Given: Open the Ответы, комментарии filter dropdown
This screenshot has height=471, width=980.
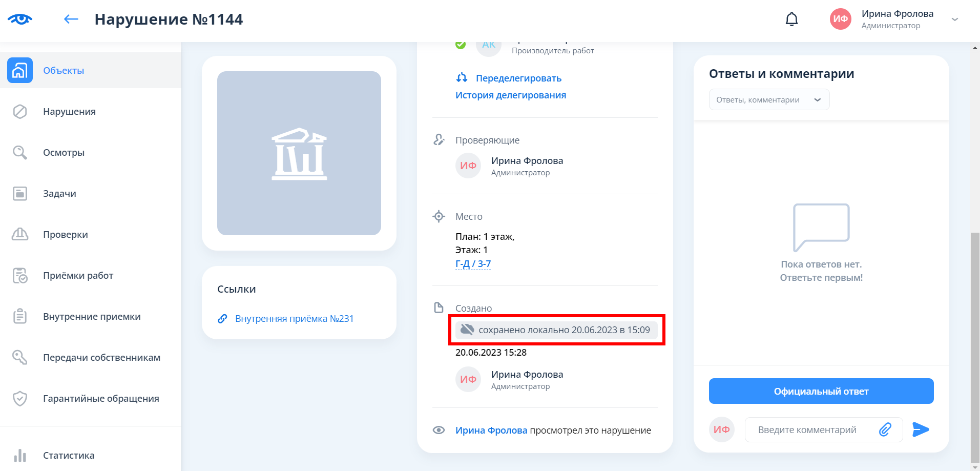Looking at the screenshot, I should tap(768, 100).
